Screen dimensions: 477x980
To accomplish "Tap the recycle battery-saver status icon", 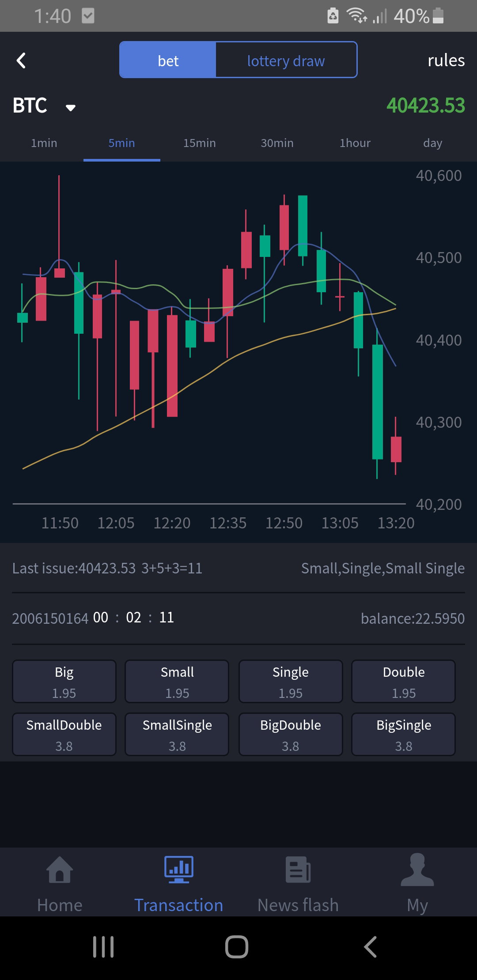I will pos(333,15).
